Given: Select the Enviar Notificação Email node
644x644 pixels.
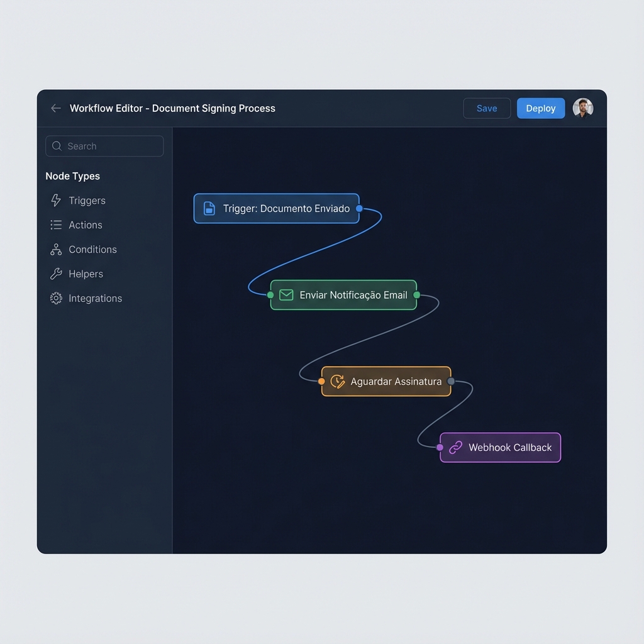Looking at the screenshot, I should (x=344, y=295).
